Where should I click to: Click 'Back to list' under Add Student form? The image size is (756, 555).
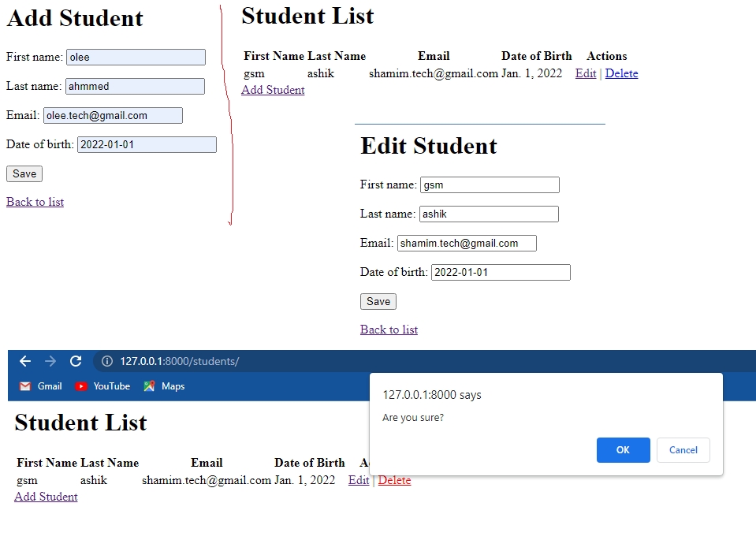click(35, 202)
